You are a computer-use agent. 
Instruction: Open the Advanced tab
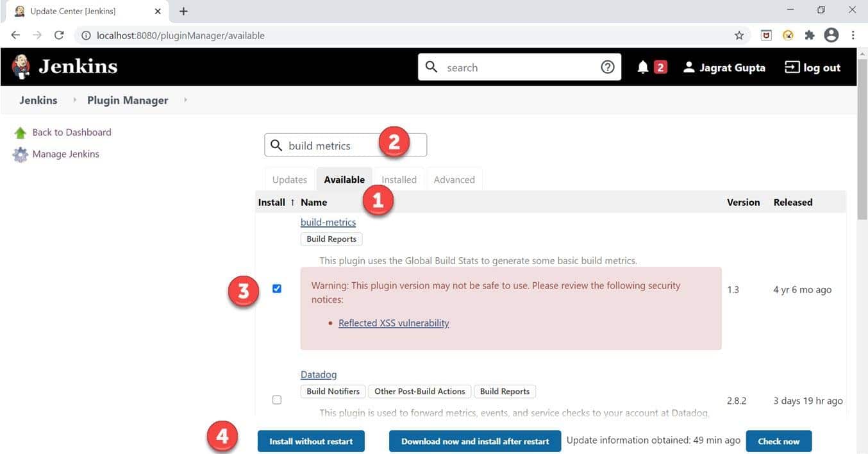click(454, 180)
